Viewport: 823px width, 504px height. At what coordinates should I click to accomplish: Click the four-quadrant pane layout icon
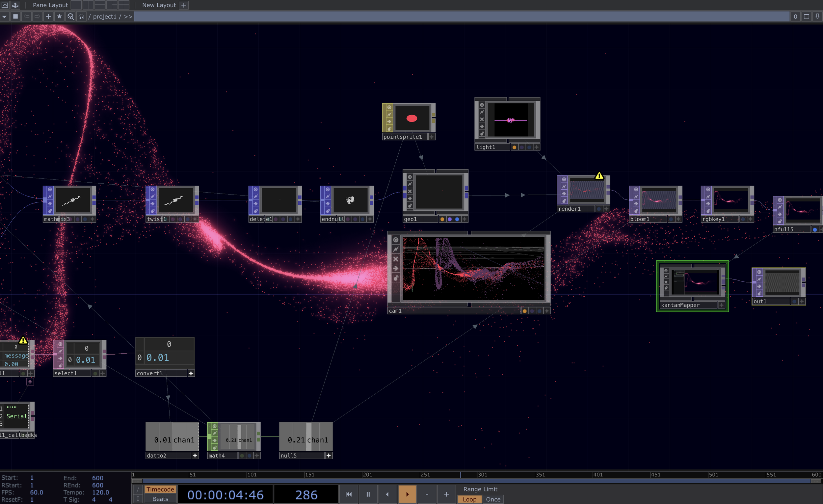tap(123, 5)
